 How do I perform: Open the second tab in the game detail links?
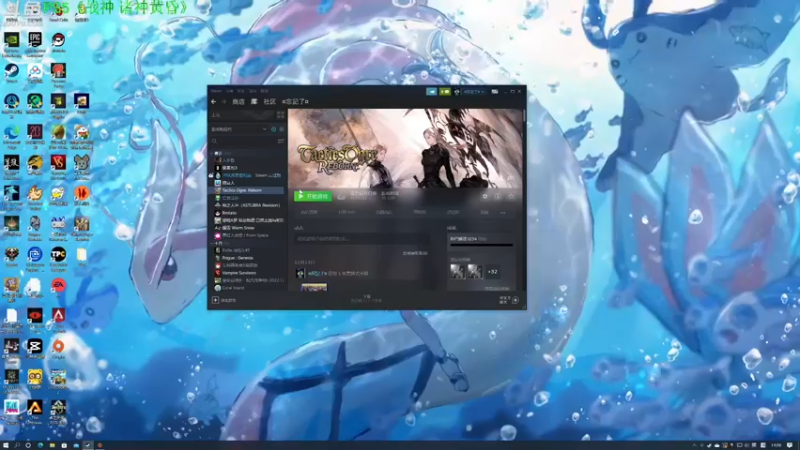point(346,212)
